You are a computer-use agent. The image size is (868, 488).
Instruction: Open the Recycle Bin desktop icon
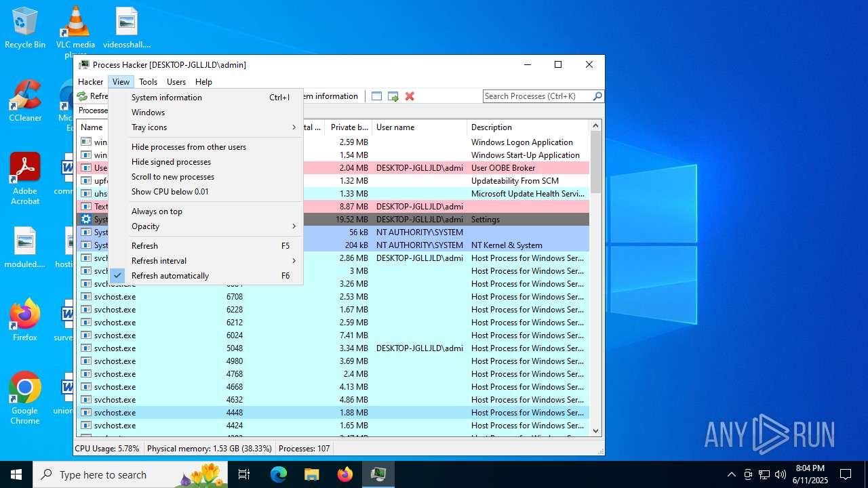25,28
